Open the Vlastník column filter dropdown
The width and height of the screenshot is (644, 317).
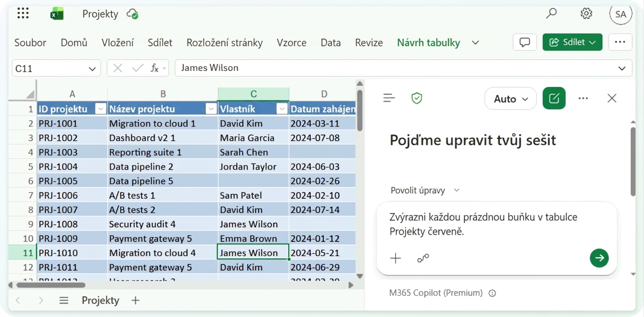pyautogui.click(x=282, y=109)
